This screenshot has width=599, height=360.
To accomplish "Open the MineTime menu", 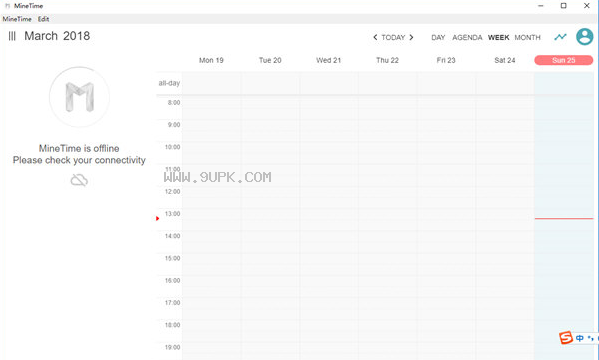I will tap(17, 19).
